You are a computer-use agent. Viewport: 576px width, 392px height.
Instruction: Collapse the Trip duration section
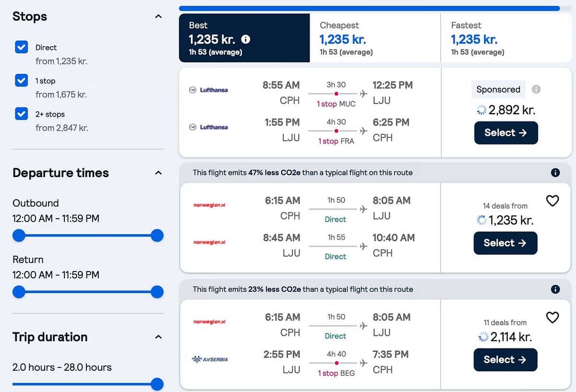tap(158, 337)
